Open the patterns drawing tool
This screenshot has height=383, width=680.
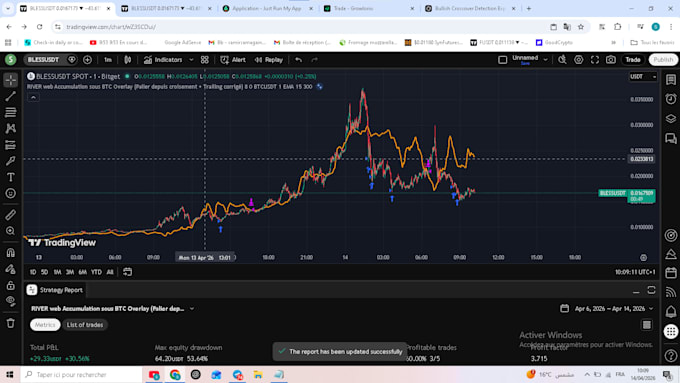[x=11, y=128]
